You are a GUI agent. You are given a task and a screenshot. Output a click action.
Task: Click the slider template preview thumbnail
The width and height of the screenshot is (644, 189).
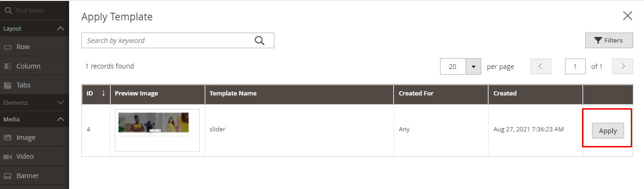click(157, 130)
